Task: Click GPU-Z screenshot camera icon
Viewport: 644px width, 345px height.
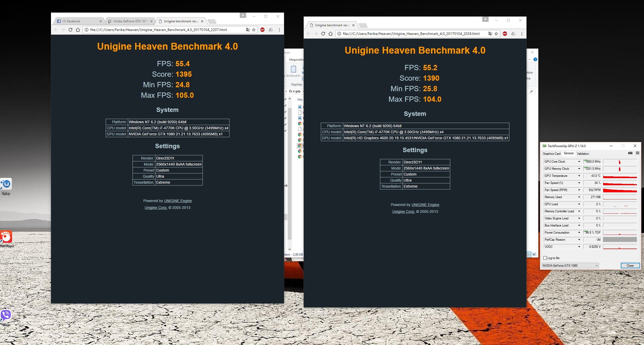Action: [630, 153]
